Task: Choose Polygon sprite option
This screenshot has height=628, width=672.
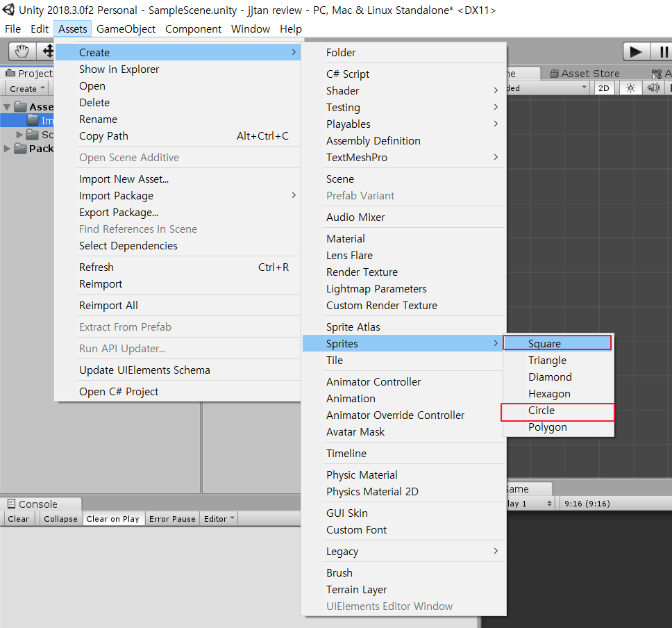Action: tap(558, 427)
